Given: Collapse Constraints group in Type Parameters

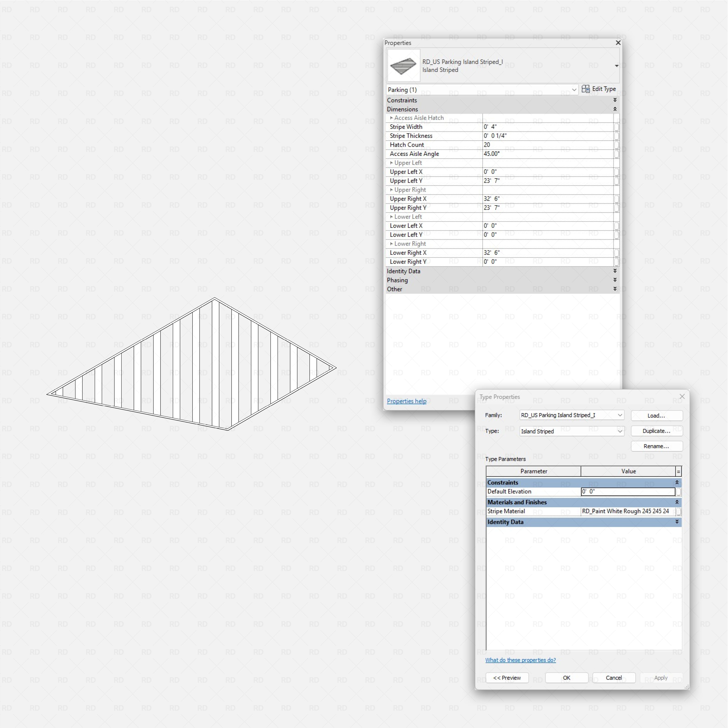Looking at the screenshot, I should coord(677,483).
